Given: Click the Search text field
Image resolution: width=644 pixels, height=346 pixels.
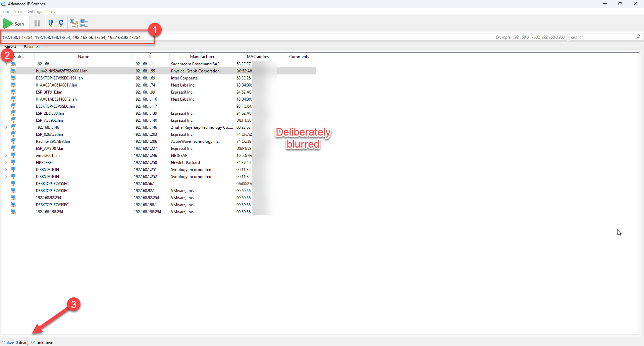Looking at the screenshot, I should click(600, 37).
